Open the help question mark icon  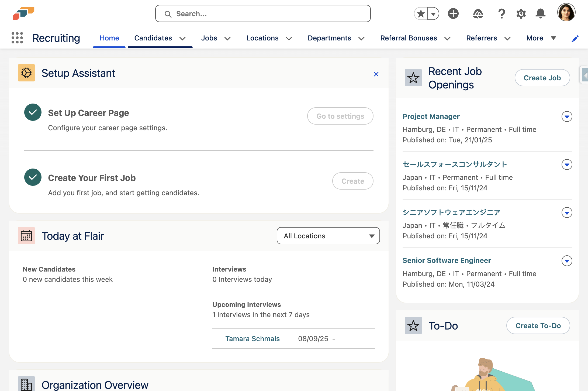tap(501, 14)
